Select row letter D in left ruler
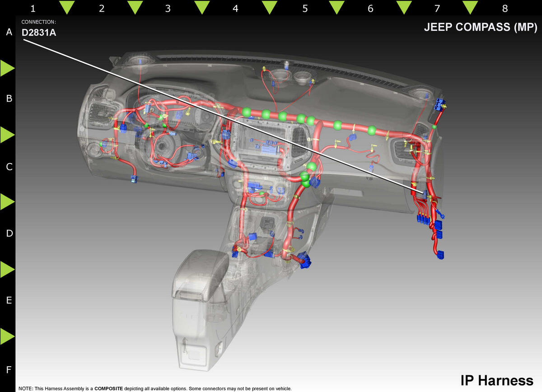This screenshot has width=542, height=392. (x=9, y=233)
